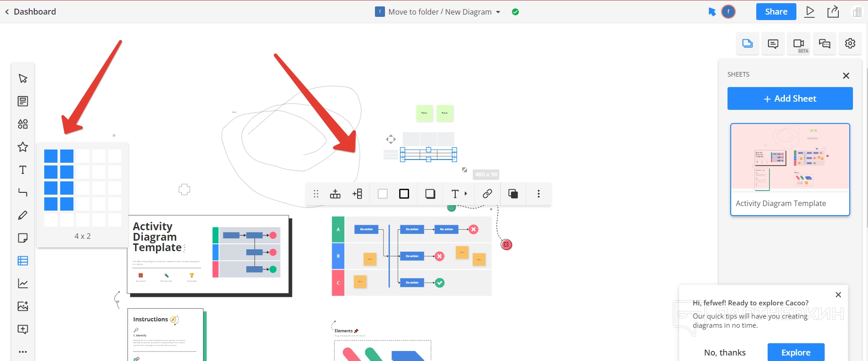
Task: Open the white fill color swatch
Action: pyautogui.click(x=383, y=194)
